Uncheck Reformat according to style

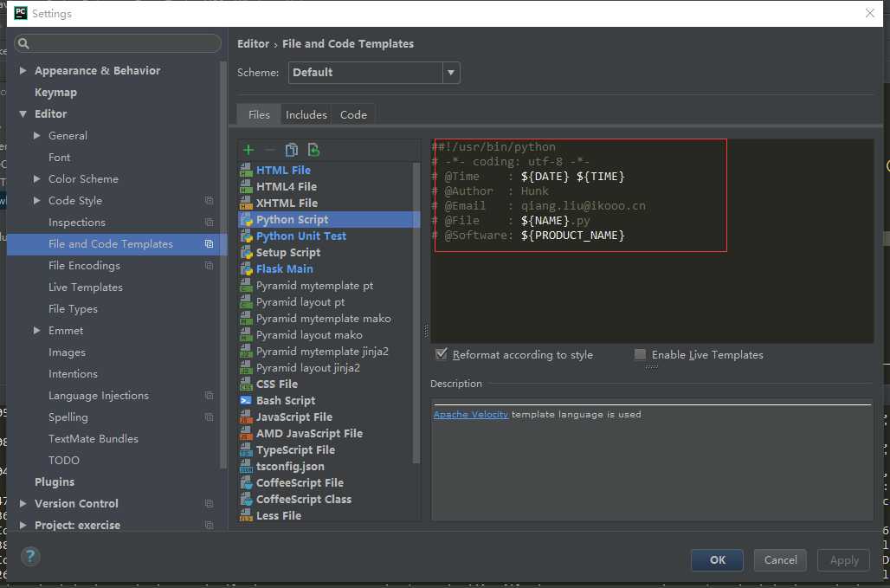pos(441,354)
